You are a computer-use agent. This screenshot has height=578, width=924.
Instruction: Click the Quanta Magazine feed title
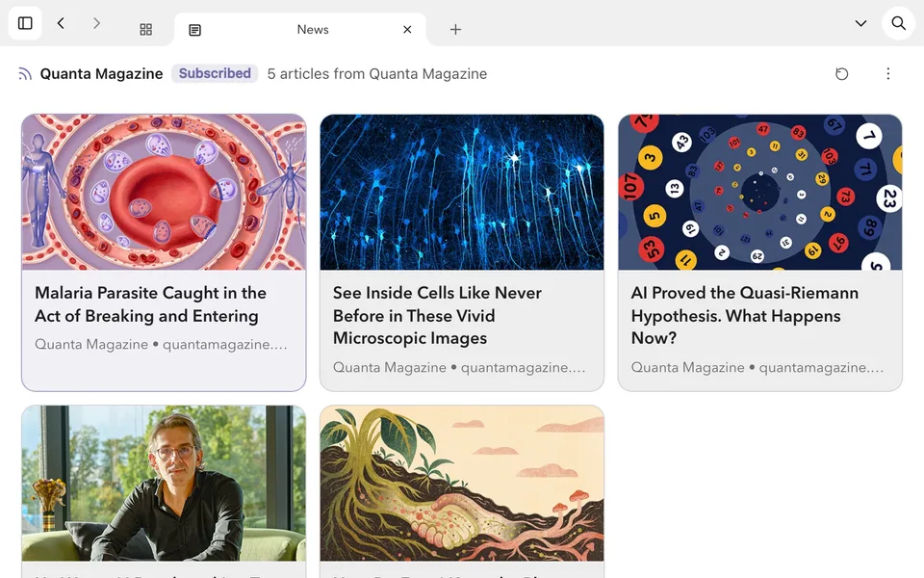coord(101,74)
